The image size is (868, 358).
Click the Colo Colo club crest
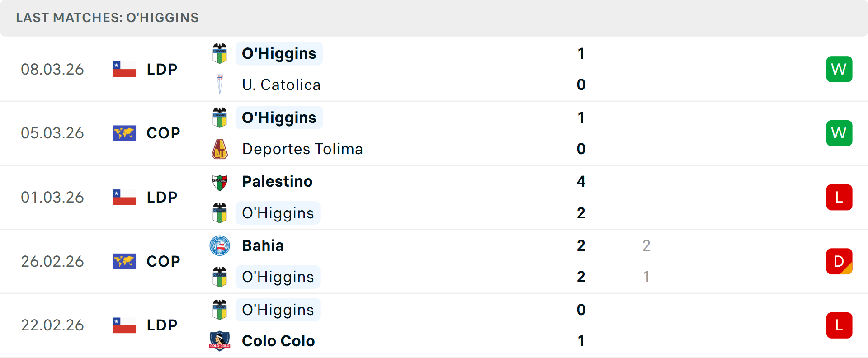tap(220, 341)
